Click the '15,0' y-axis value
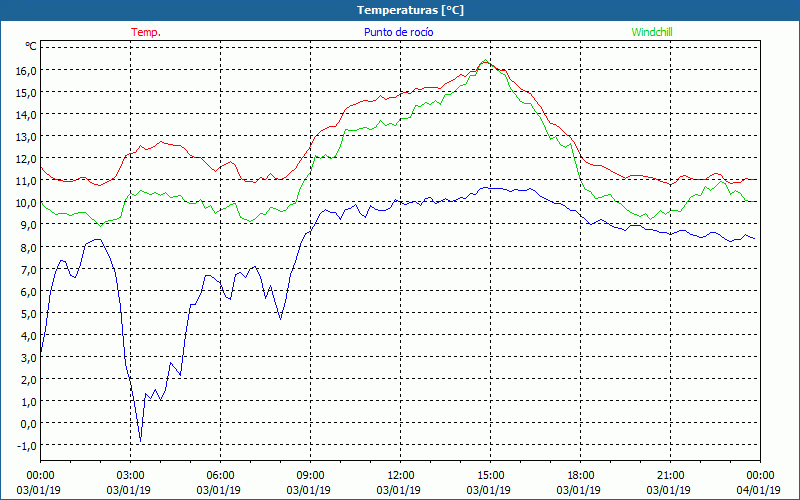Screen dimensions: 800x500 (26, 92)
